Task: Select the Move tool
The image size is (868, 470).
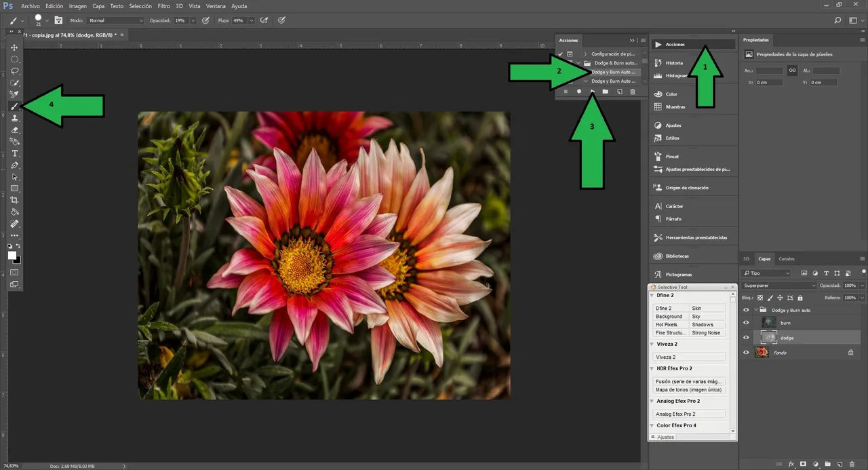Action: [14, 47]
